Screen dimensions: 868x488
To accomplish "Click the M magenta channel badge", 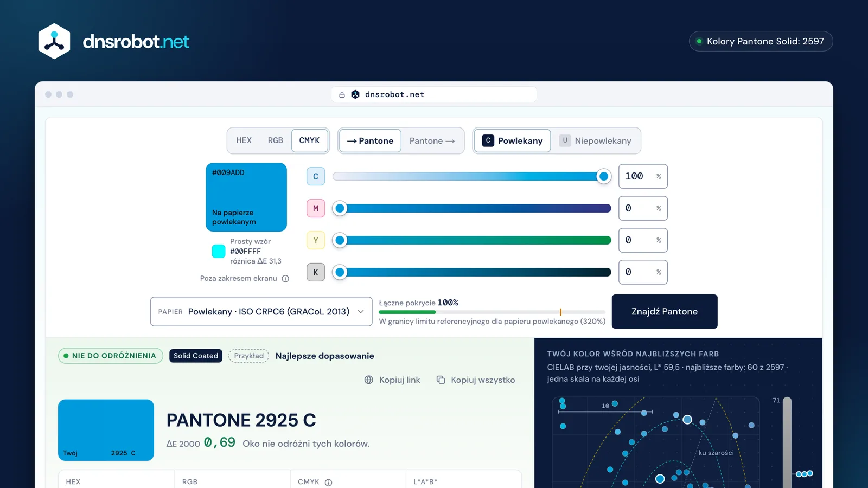I will (x=316, y=208).
